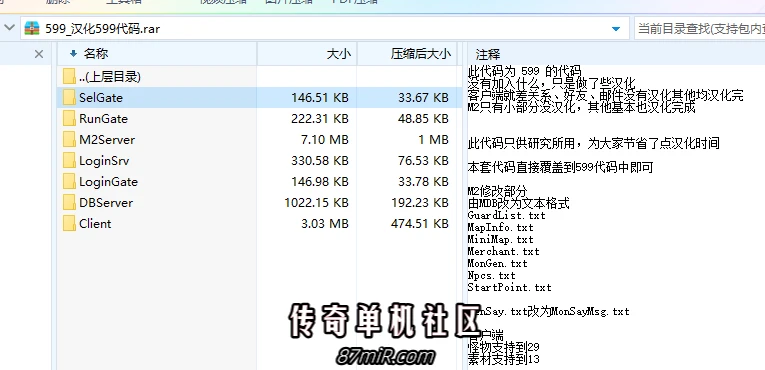Open the Client folder icon

(70, 224)
